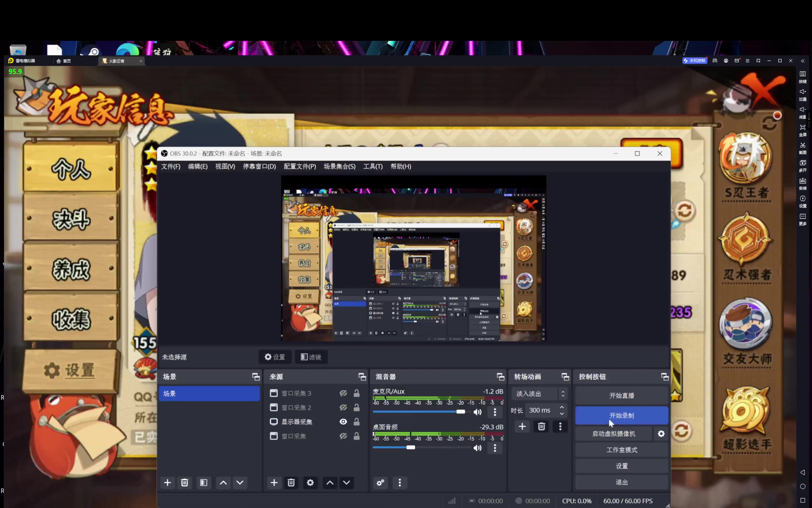812x508 pixels.
Task: Open source properties gear in the sources toolbar
Action: pyautogui.click(x=311, y=483)
